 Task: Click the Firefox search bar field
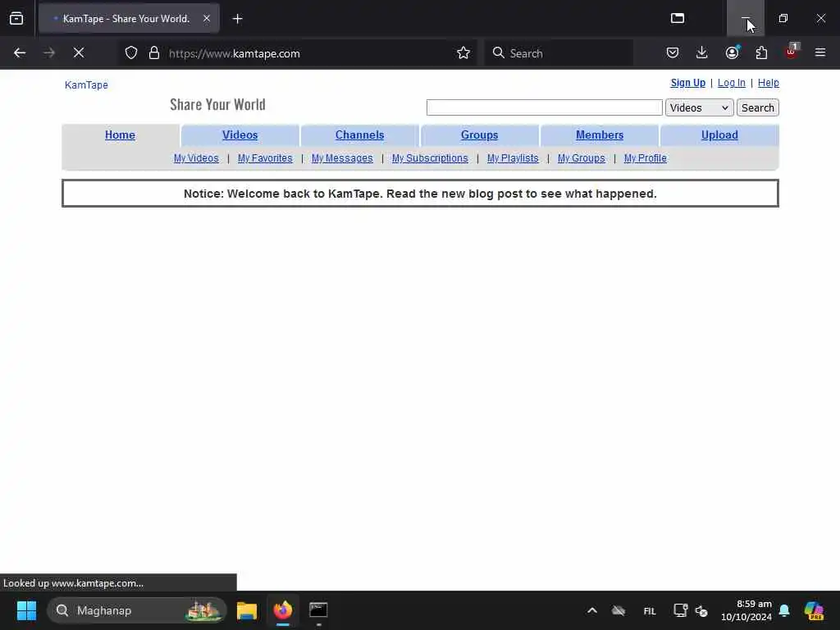click(x=559, y=53)
